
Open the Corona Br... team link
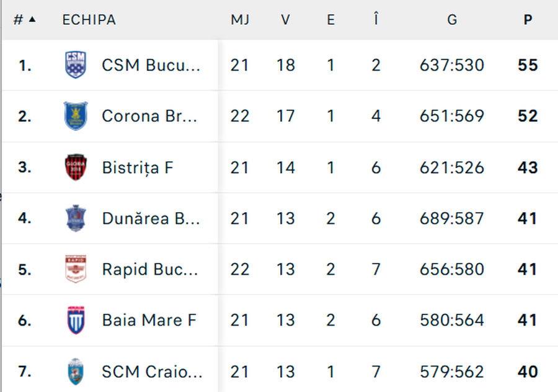click(x=149, y=116)
